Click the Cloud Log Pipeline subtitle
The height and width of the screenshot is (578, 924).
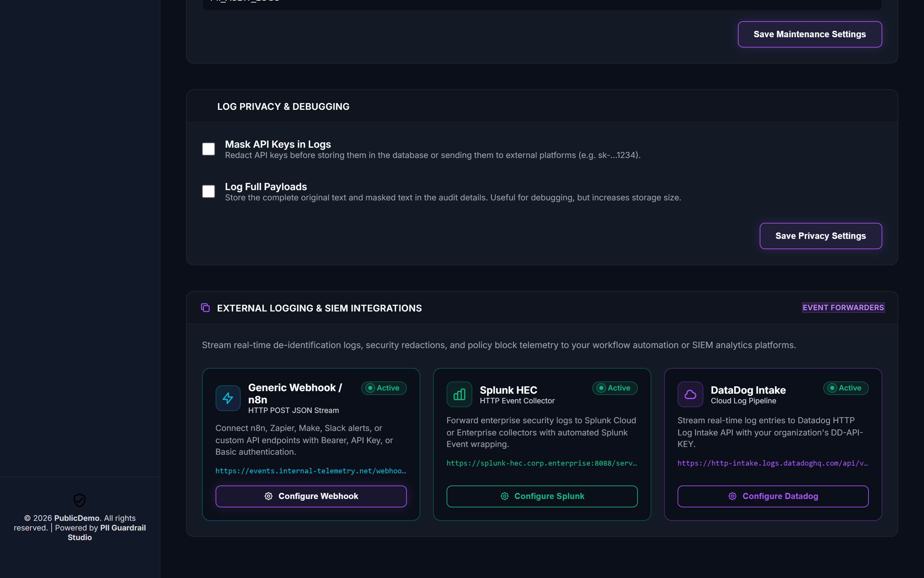(743, 401)
